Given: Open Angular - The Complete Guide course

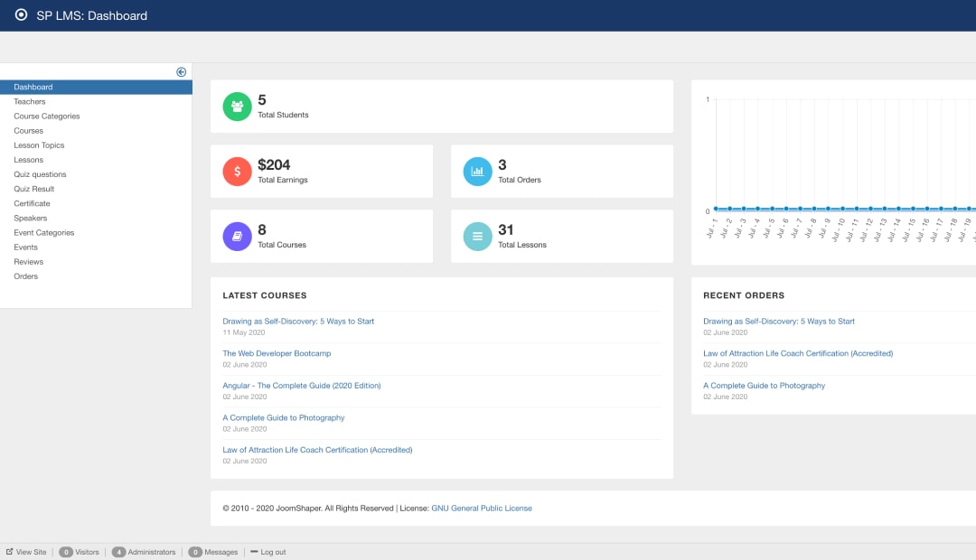Looking at the screenshot, I should tap(302, 386).
